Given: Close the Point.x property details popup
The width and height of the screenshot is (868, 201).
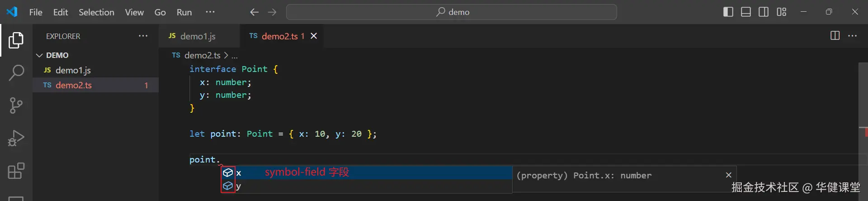Looking at the screenshot, I should click(x=728, y=175).
